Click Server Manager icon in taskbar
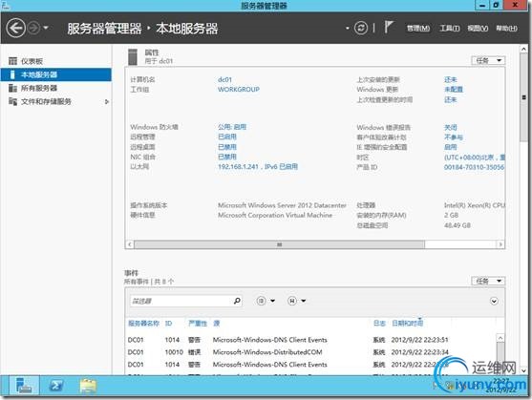The width and height of the screenshot is (532, 400). (24, 386)
